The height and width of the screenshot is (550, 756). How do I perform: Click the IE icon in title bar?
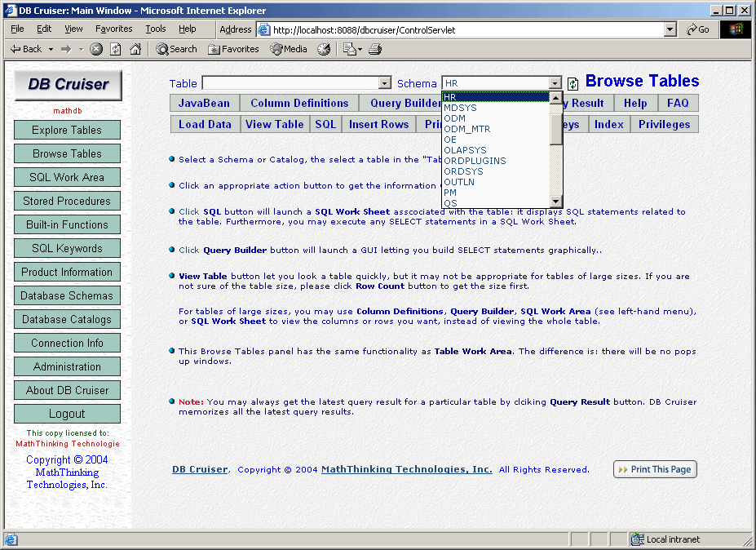point(10,10)
